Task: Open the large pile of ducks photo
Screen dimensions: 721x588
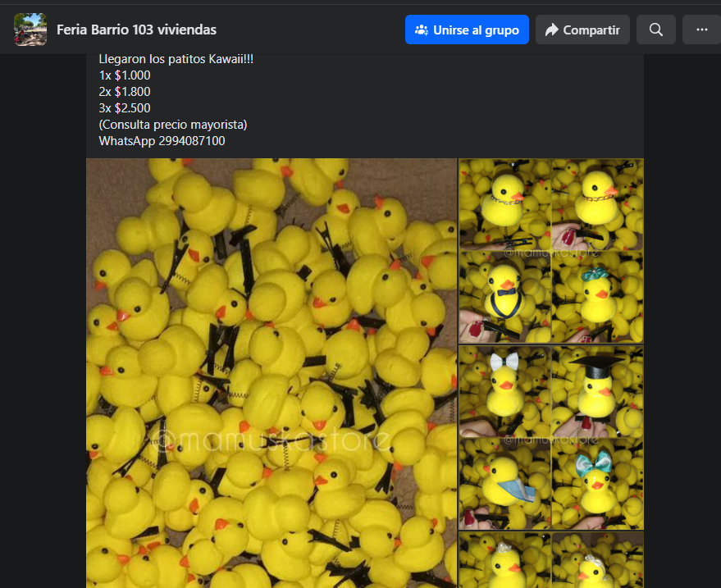Action: (272, 373)
